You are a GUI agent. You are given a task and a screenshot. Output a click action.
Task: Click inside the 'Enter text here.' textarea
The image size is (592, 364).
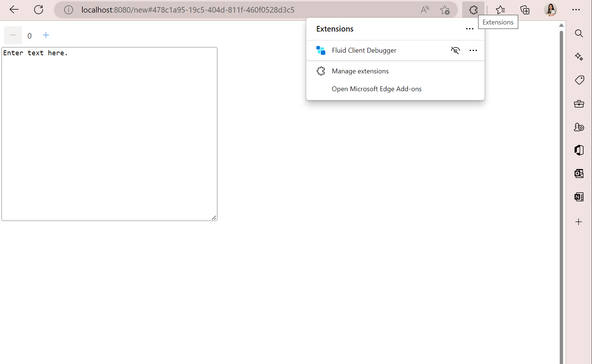[x=109, y=134]
